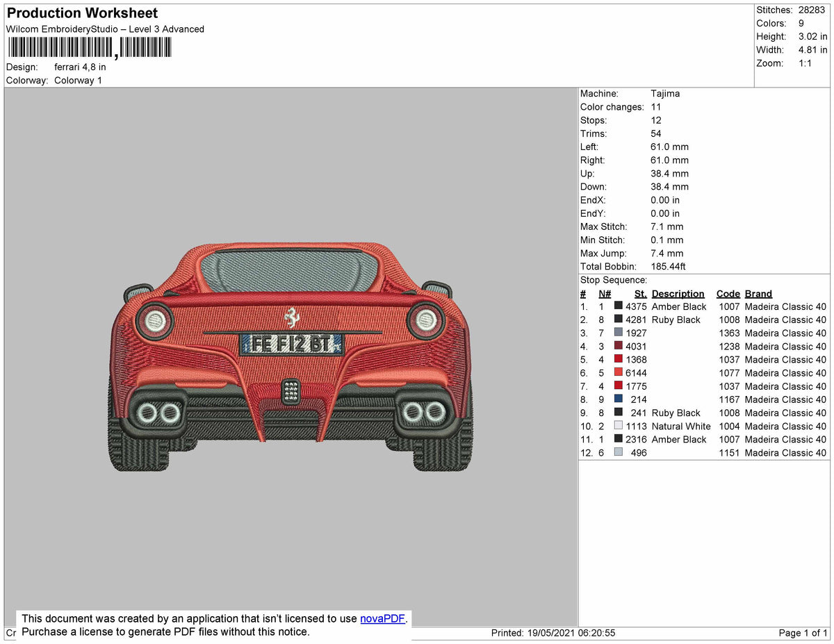Click the Page 1 of 1 label
This screenshot has width=834, height=644.
coord(801,632)
